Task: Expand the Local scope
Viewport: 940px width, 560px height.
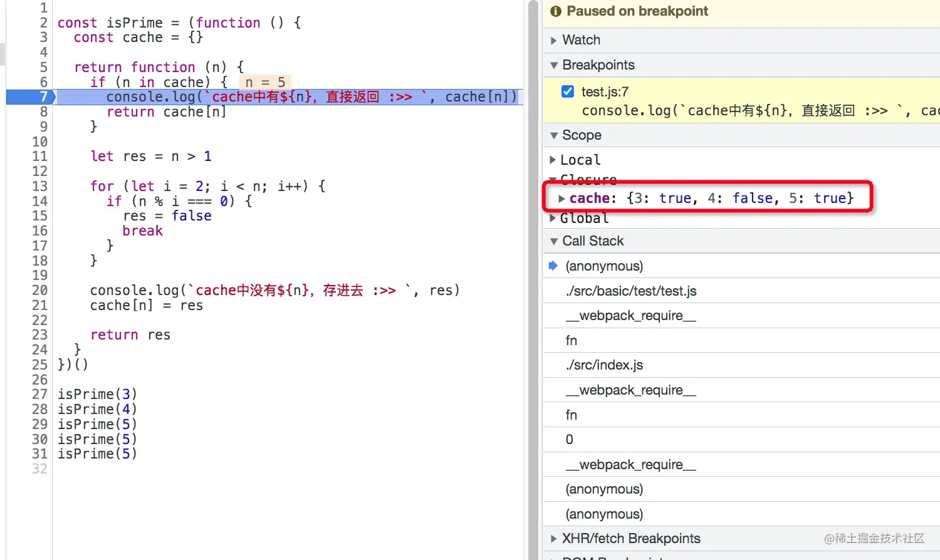Action: 553,160
